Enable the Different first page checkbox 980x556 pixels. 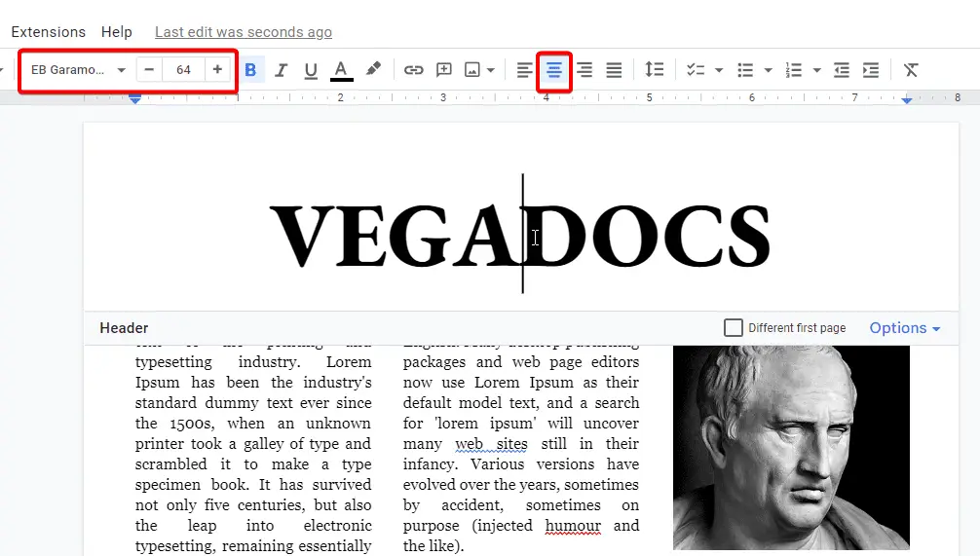click(734, 328)
